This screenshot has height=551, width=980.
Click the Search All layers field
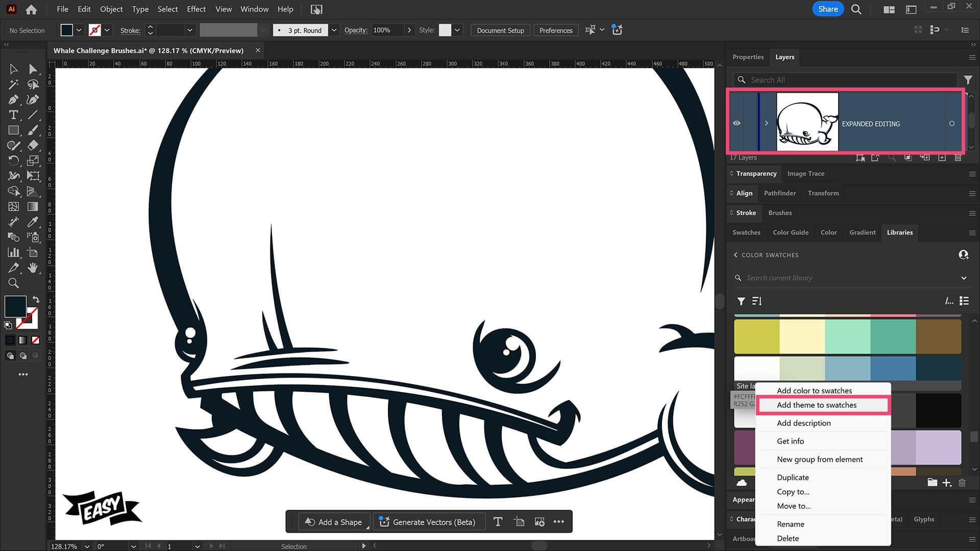point(845,80)
